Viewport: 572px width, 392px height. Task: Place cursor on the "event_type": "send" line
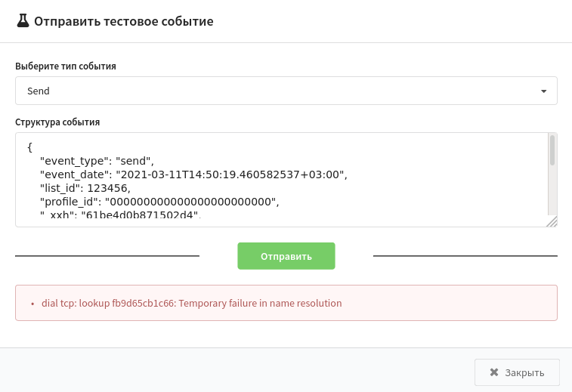coord(97,161)
